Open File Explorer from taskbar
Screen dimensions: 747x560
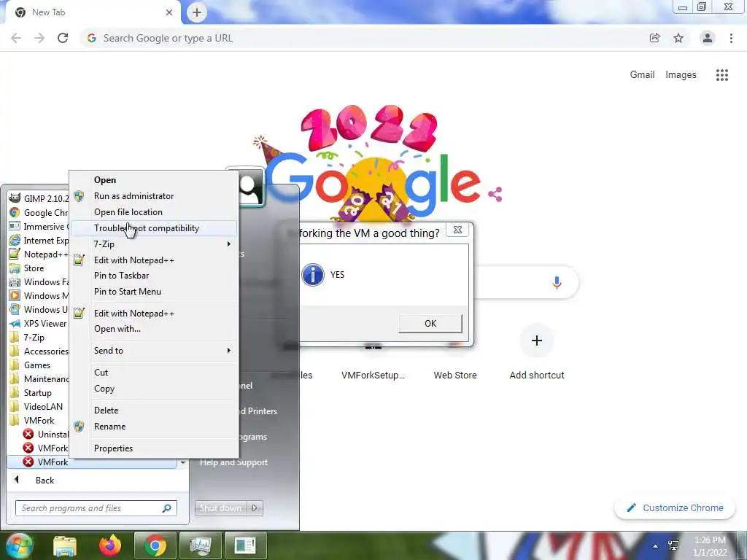65,545
